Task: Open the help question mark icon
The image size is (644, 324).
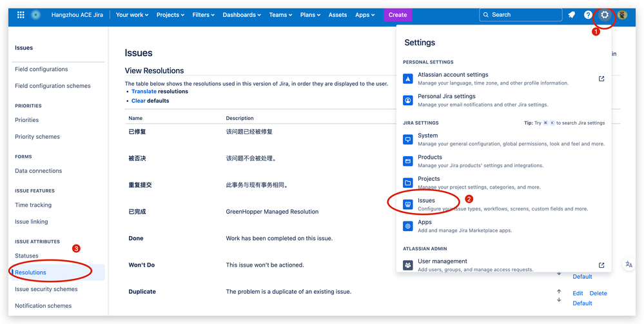Action: pos(588,15)
